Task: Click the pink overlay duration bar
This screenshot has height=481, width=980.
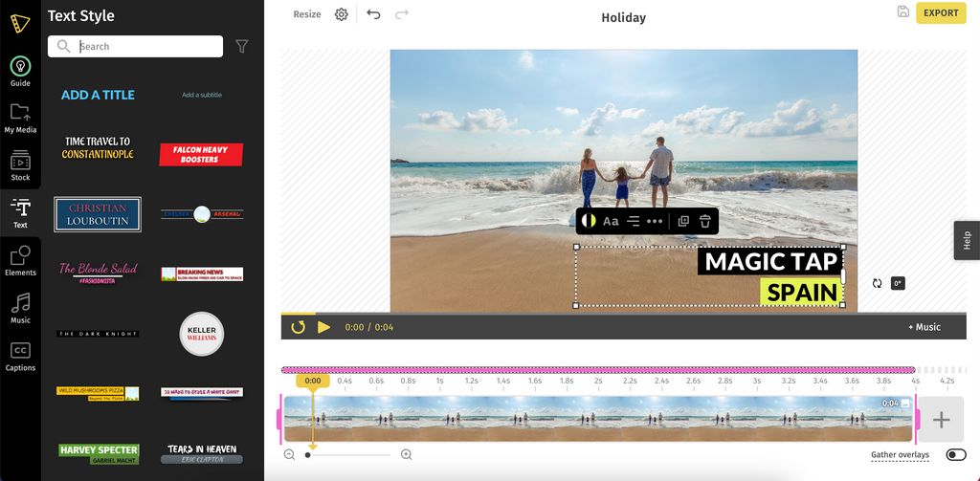Action: click(598, 370)
